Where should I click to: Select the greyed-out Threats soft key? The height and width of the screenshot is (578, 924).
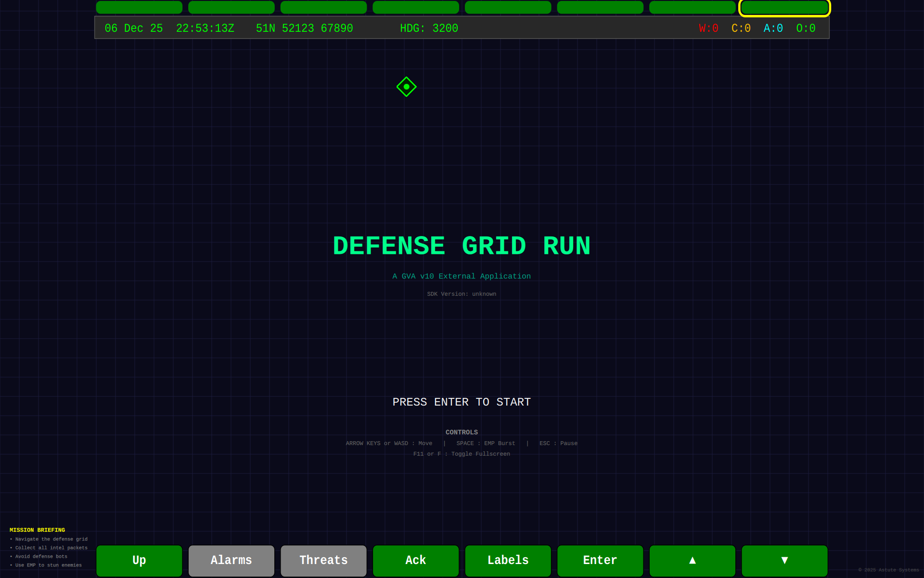(x=323, y=561)
